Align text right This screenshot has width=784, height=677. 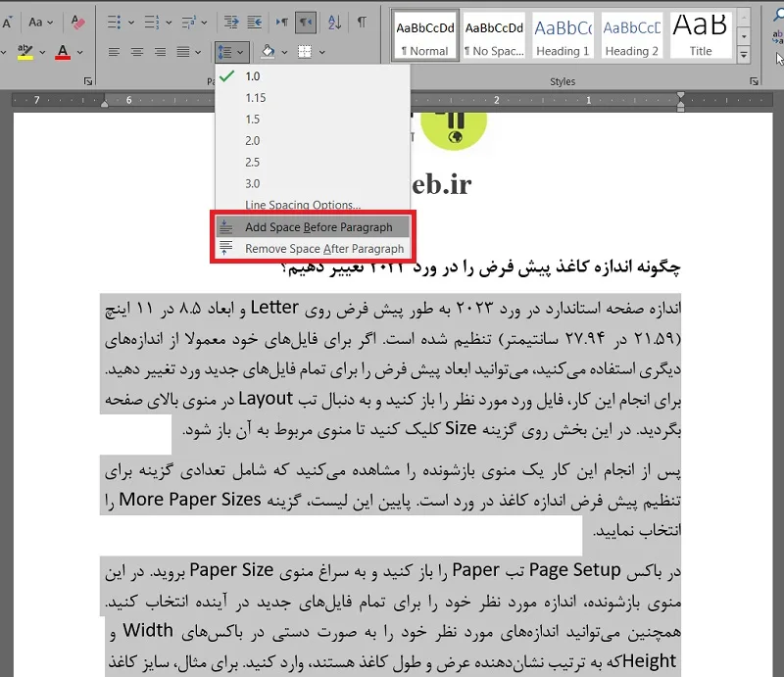pyautogui.click(x=160, y=52)
